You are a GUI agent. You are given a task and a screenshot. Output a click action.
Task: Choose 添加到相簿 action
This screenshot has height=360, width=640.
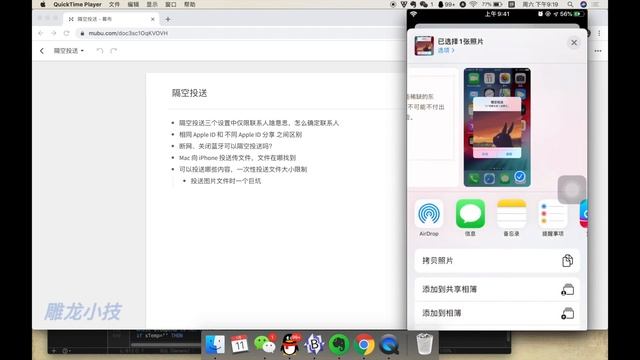(497, 313)
